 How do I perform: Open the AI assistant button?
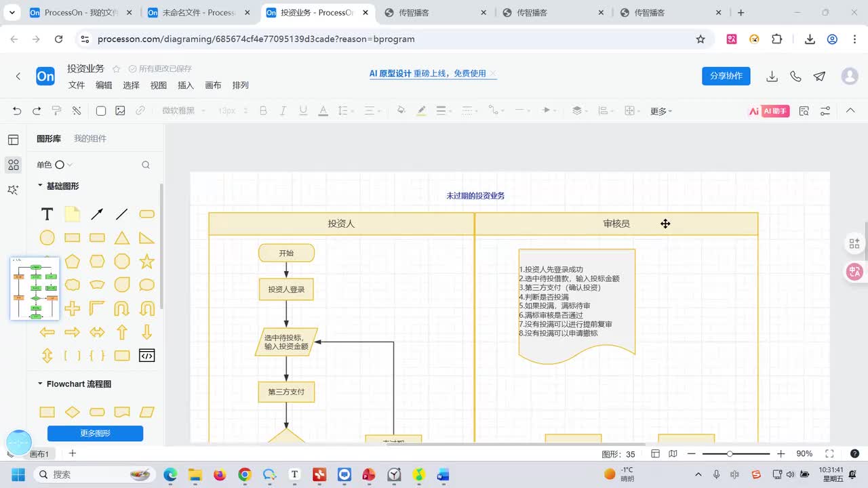pos(769,111)
